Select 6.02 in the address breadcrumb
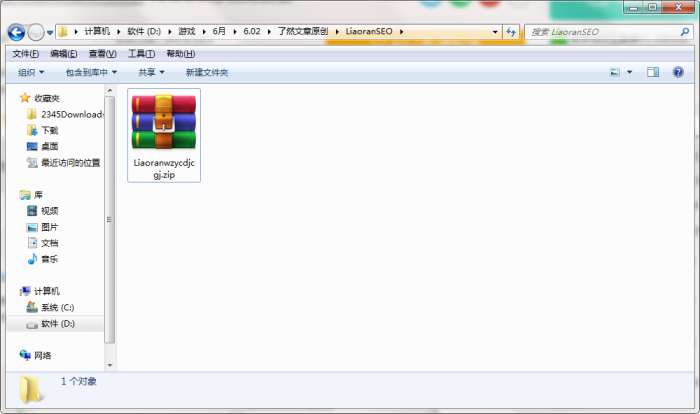Image resolution: width=700 pixels, height=414 pixels. tap(252, 31)
